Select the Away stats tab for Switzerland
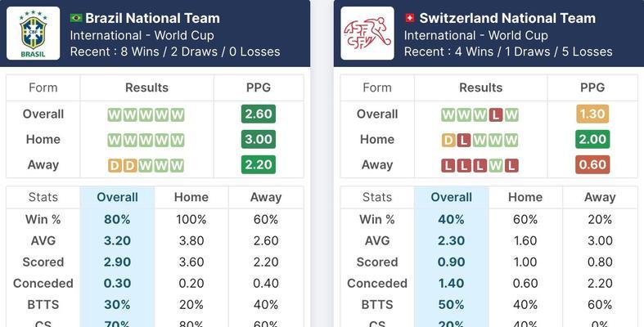Image resolution: width=644 pixels, height=327 pixels. tap(600, 197)
